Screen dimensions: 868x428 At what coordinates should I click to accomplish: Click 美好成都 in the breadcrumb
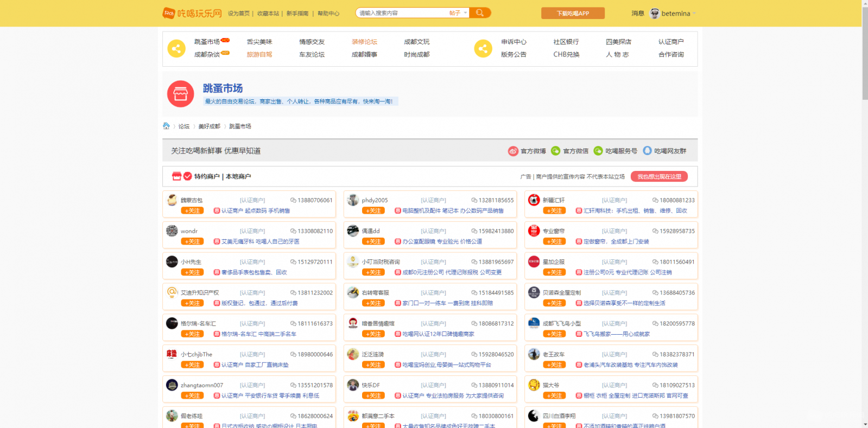209,126
